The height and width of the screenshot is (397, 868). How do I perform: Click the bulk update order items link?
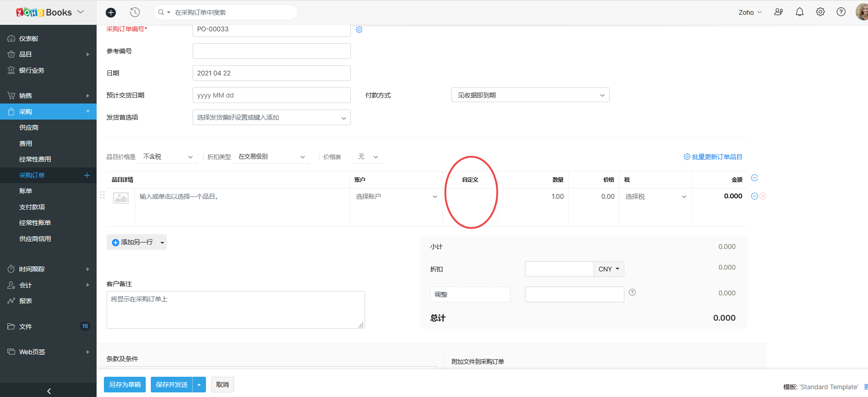coord(713,157)
